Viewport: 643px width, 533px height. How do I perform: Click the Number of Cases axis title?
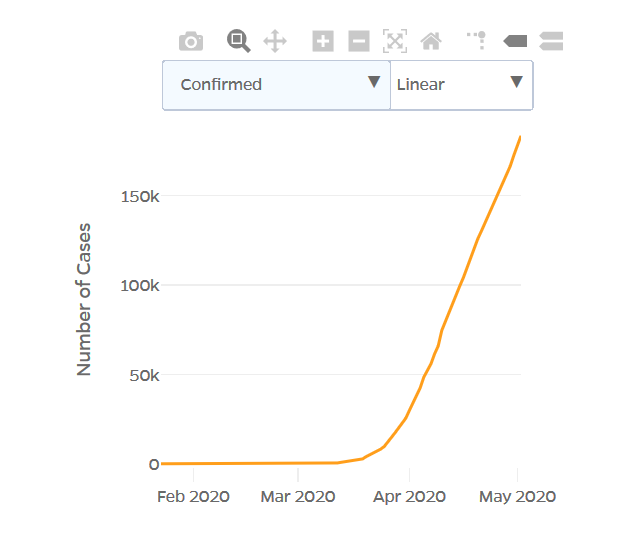84,299
